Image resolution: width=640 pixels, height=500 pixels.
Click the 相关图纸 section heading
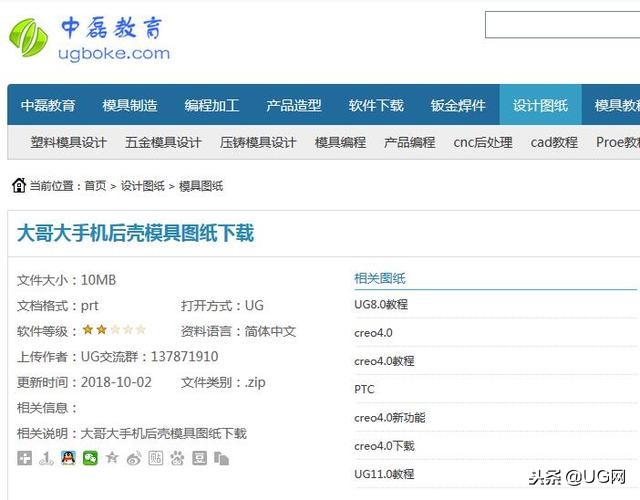(380, 278)
